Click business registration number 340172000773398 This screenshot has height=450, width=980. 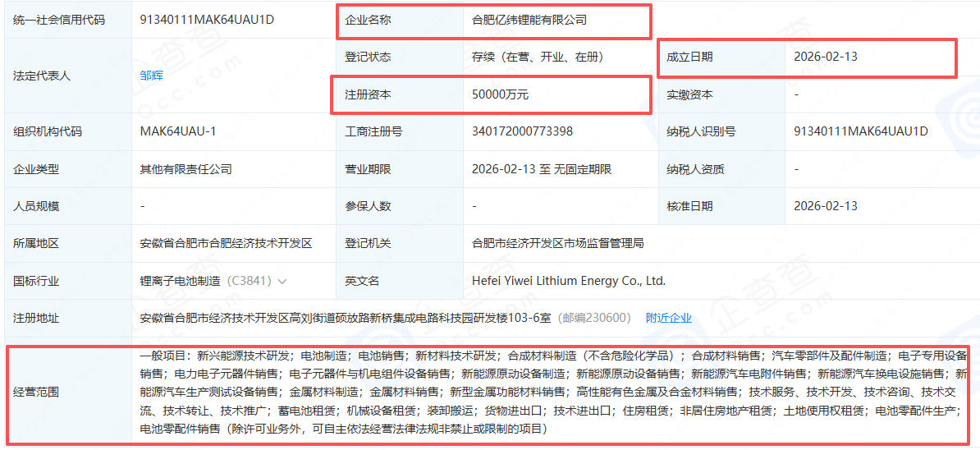click(x=522, y=131)
